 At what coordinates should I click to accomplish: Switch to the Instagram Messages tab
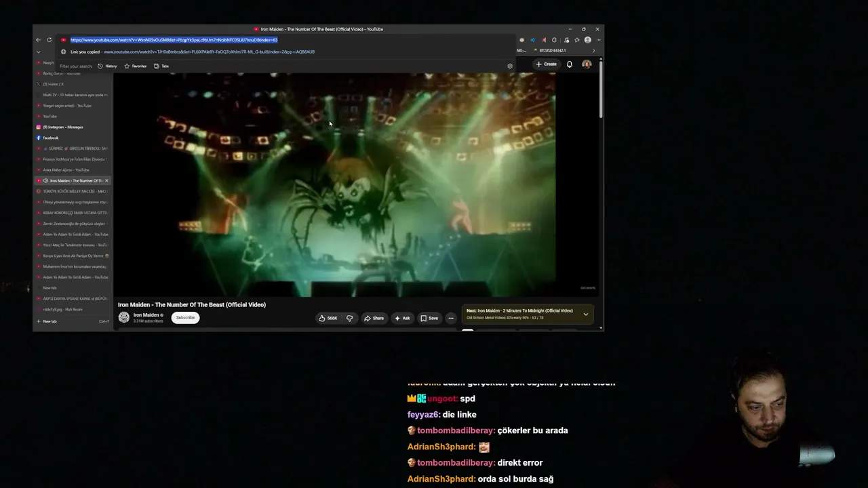pyautogui.click(x=72, y=127)
